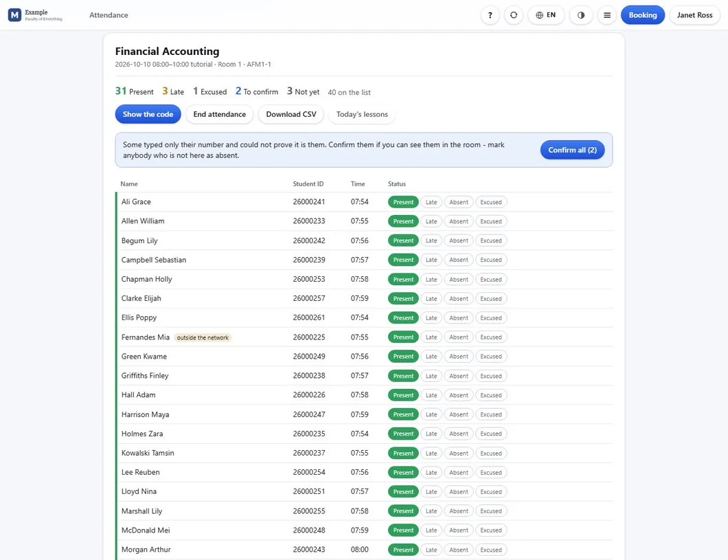The height and width of the screenshot is (560, 728).
Task: Click the Student ID column header
Action: click(x=308, y=184)
